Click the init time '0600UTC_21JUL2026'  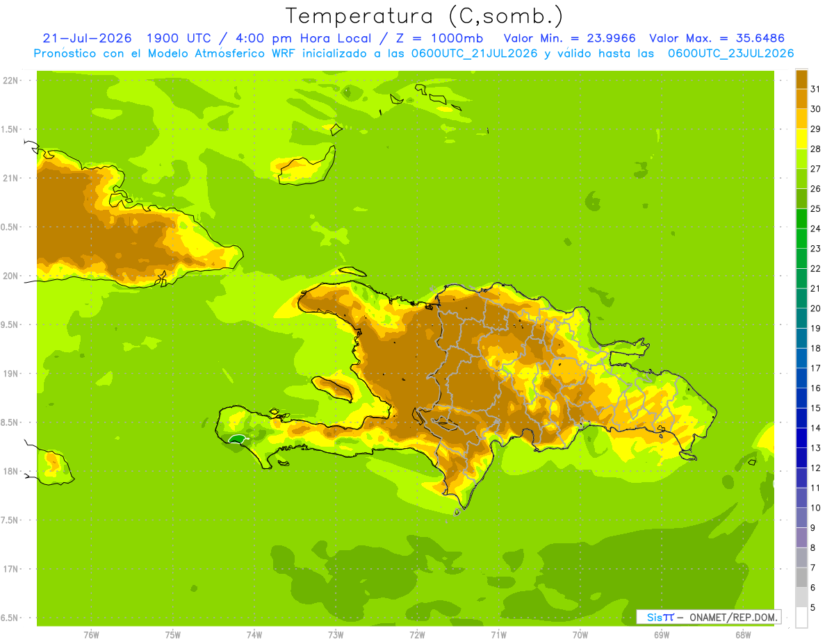coord(474,53)
